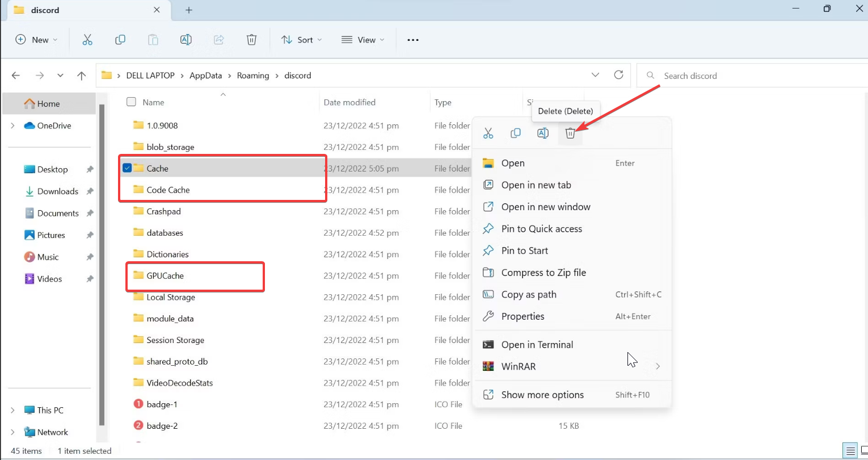Click Roaming in the breadcrumb path
The width and height of the screenshot is (868, 460).
coord(253,76)
